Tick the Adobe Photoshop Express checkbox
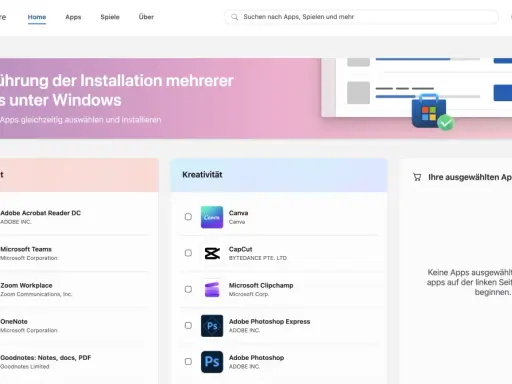 click(x=188, y=325)
